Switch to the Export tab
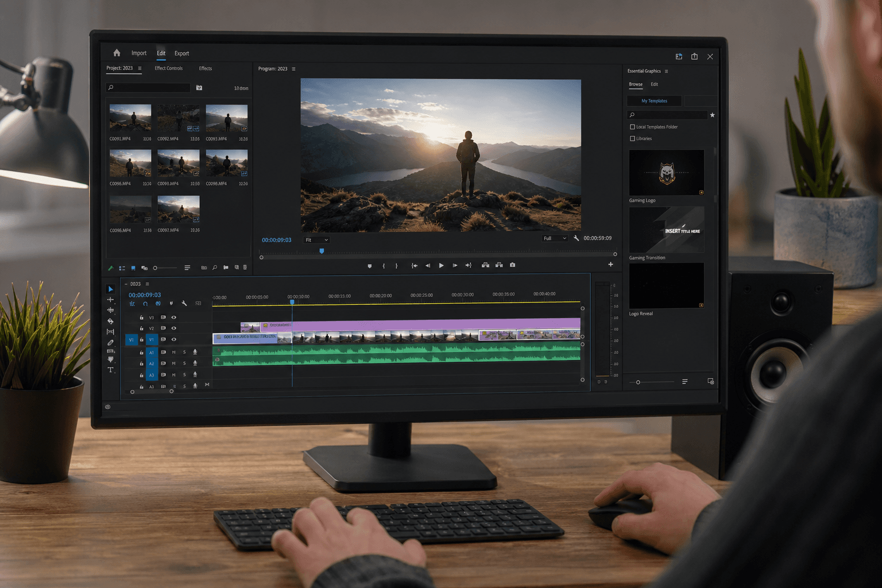This screenshot has width=882, height=588. click(181, 53)
